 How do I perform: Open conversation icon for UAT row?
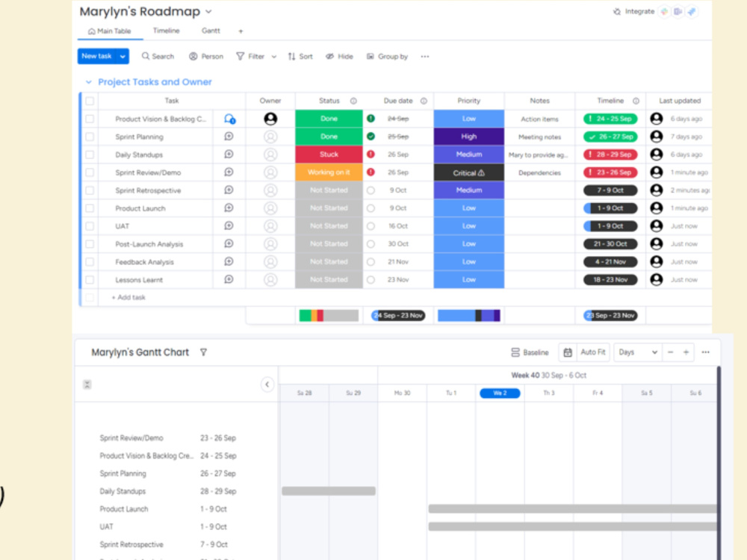pyautogui.click(x=229, y=225)
